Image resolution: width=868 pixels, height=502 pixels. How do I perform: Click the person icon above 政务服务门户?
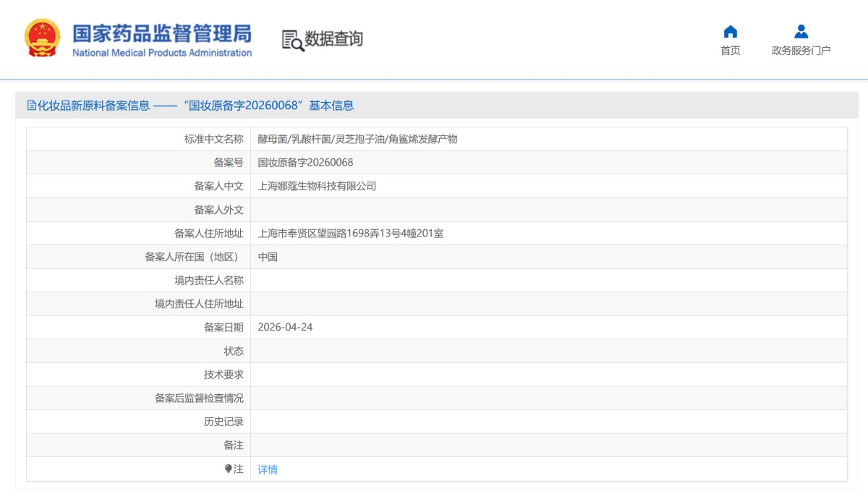[x=800, y=33]
